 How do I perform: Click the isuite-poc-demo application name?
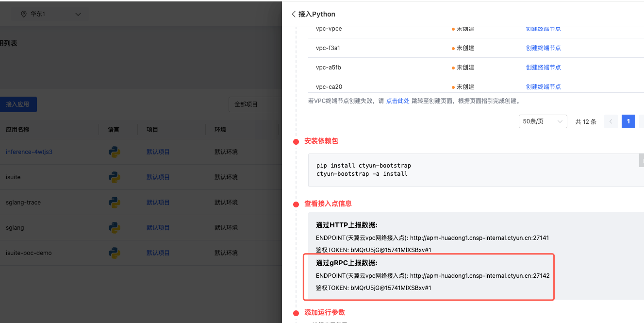tap(29, 253)
